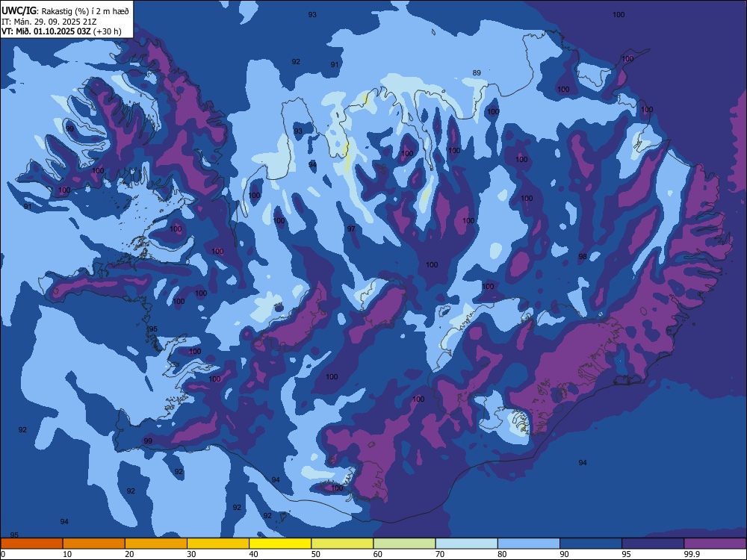The height and width of the screenshot is (560, 747).
Task: Click the legend scale label '0'
Action: point(3,554)
